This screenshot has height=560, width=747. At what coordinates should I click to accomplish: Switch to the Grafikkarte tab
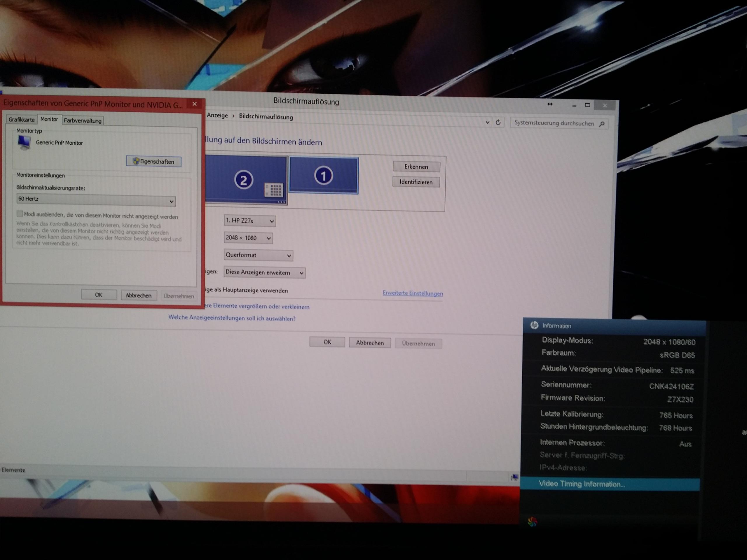click(x=21, y=120)
